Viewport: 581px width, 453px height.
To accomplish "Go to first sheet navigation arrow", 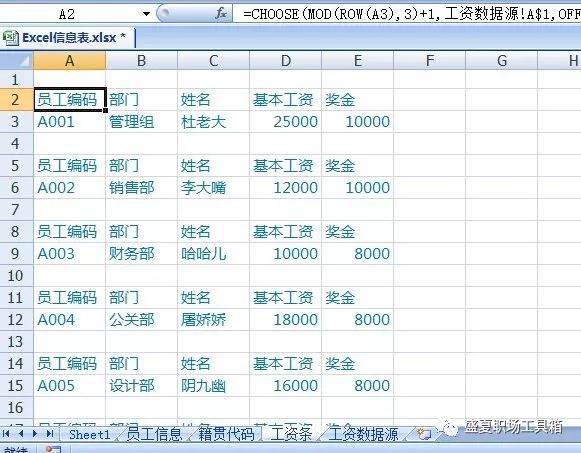I will click(x=6, y=433).
